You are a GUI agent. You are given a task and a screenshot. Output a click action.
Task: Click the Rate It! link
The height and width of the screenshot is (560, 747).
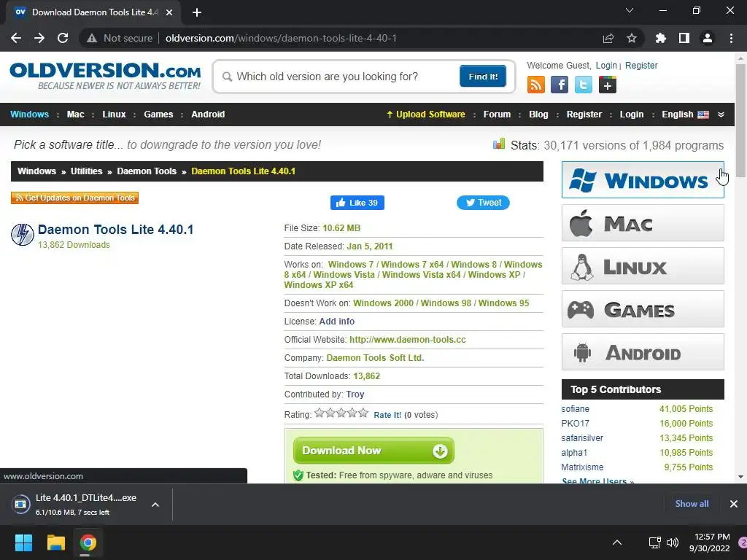tap(387, 415)
